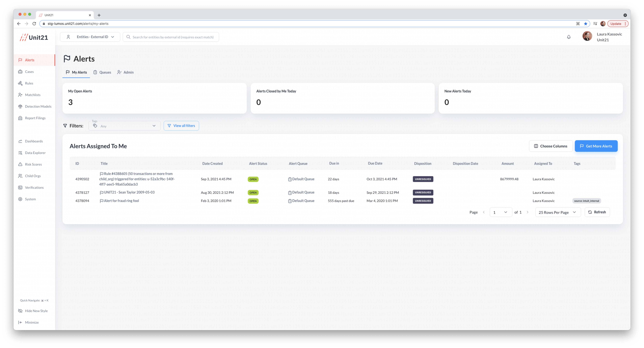
Task: Click the Unit21 logo
Action: [34, 37]
